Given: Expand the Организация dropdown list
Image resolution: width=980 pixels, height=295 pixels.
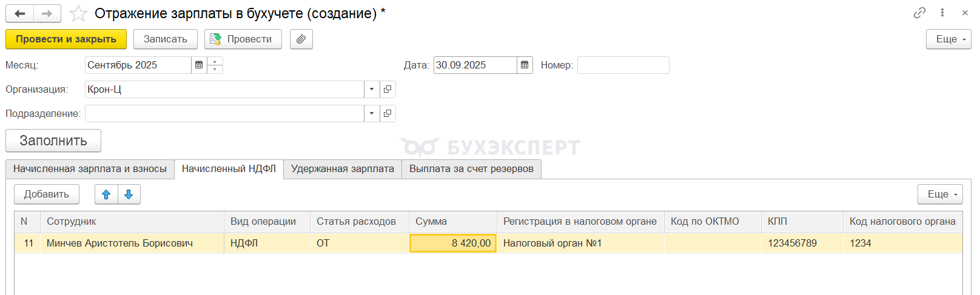Looking at the screenshot, I should (x=372, y=89).
